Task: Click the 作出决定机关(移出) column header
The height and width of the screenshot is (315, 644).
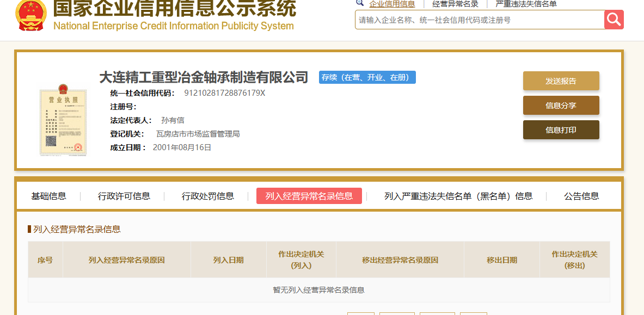Action: tap(574, 260)
